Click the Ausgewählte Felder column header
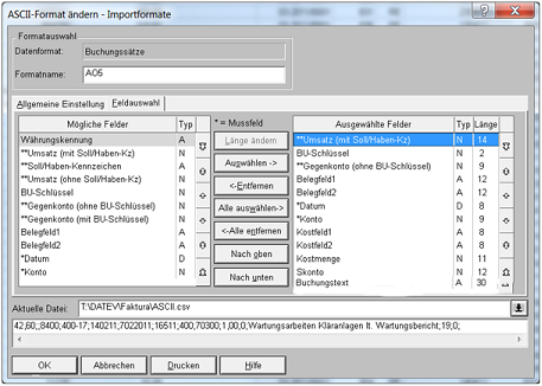The height and width of the screenshot is (386, 542). [373, 124]
